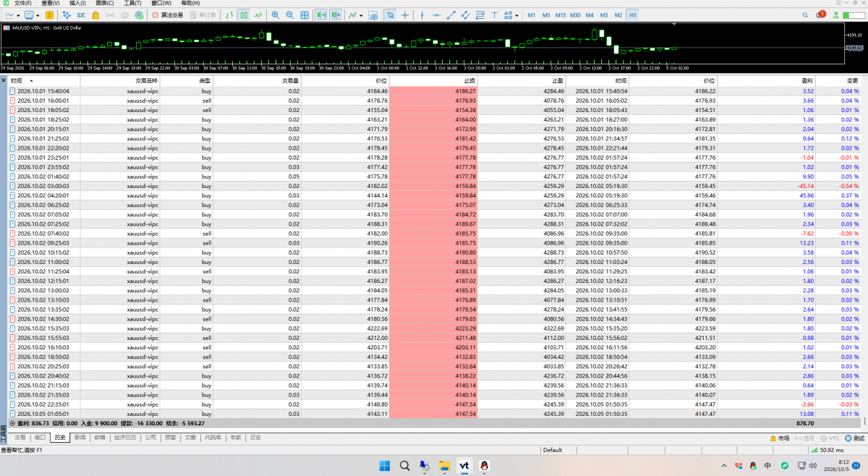This screenshot has width=868, height=476.
Task: Toggle 算法交易 algorithmic trading
Action: click(x=168, y=14)
